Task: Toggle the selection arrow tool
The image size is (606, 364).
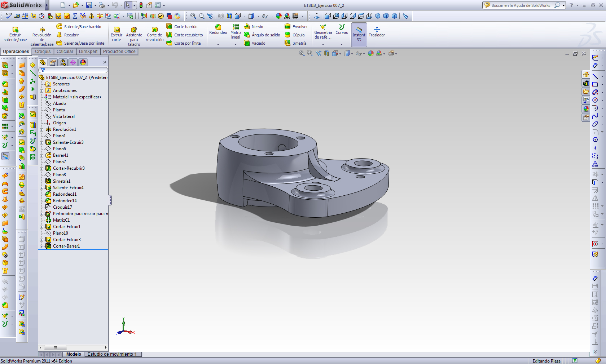Action: (x=128, y=5)
